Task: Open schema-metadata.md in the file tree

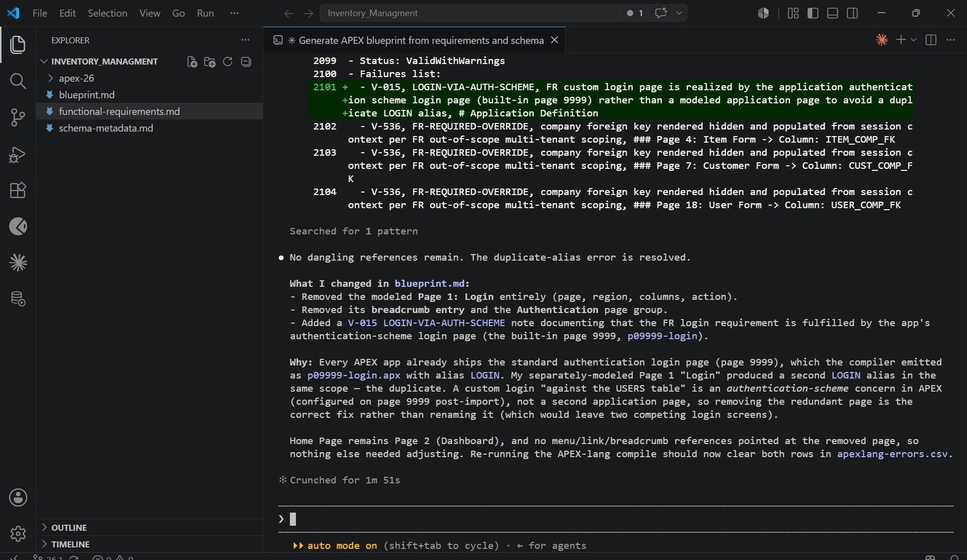Action: pos(106,128)
